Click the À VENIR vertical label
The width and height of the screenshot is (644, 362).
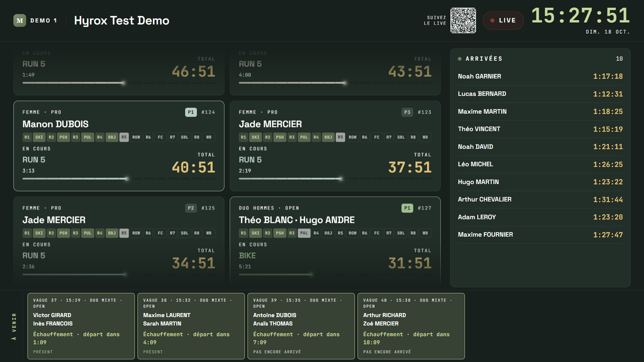(14, 326)
